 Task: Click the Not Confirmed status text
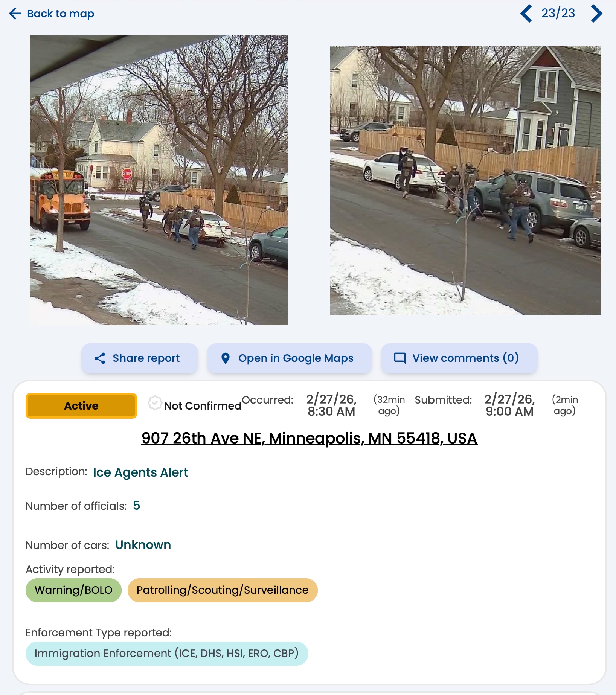point(203,406)
